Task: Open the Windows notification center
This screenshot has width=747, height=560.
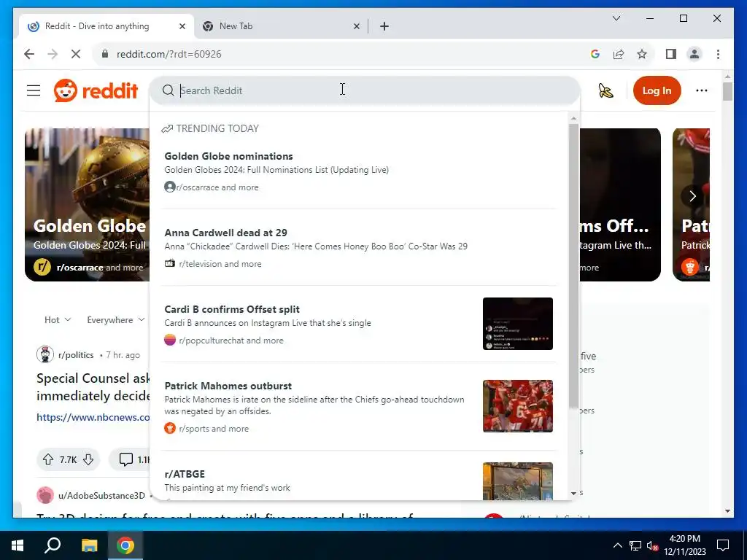Action: 723,545
